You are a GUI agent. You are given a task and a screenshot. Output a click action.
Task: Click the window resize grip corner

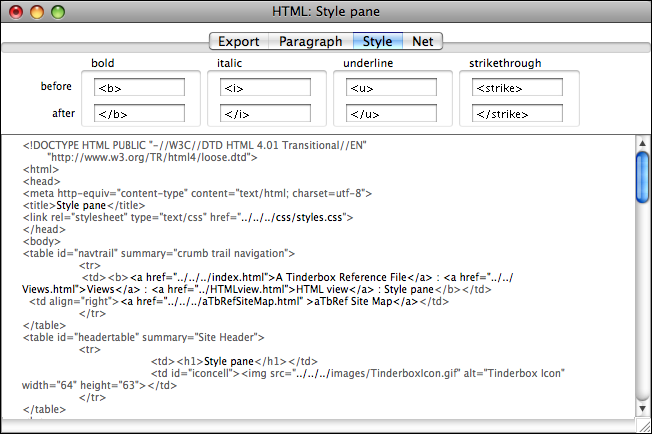coord(644,426)
